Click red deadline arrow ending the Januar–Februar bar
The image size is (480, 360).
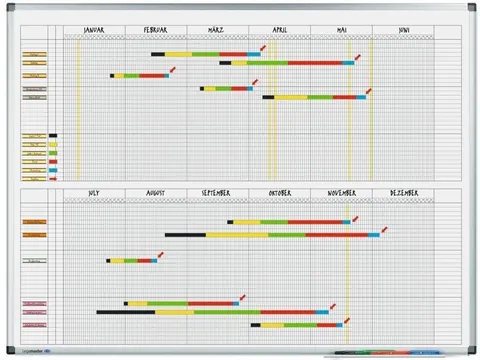click(172, 70)
